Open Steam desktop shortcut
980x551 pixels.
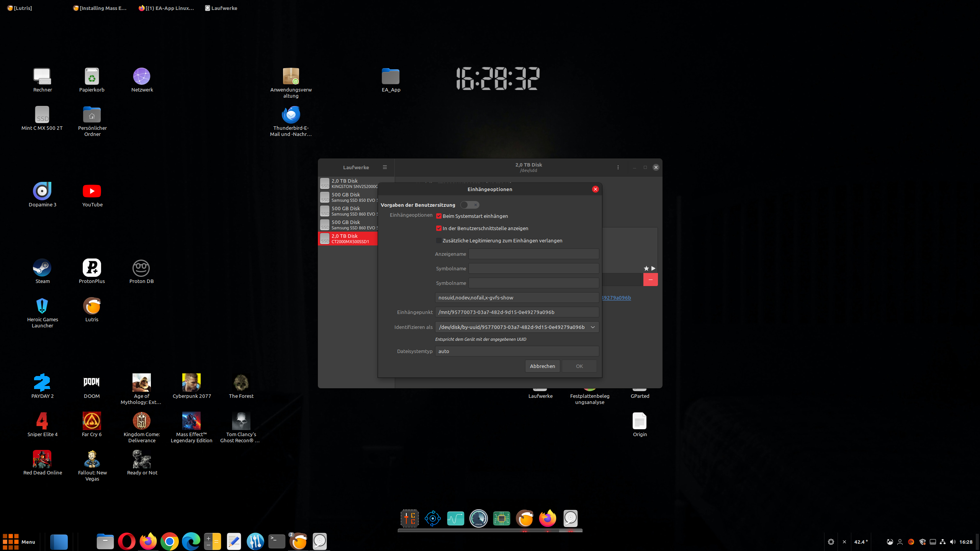point(42,268)
